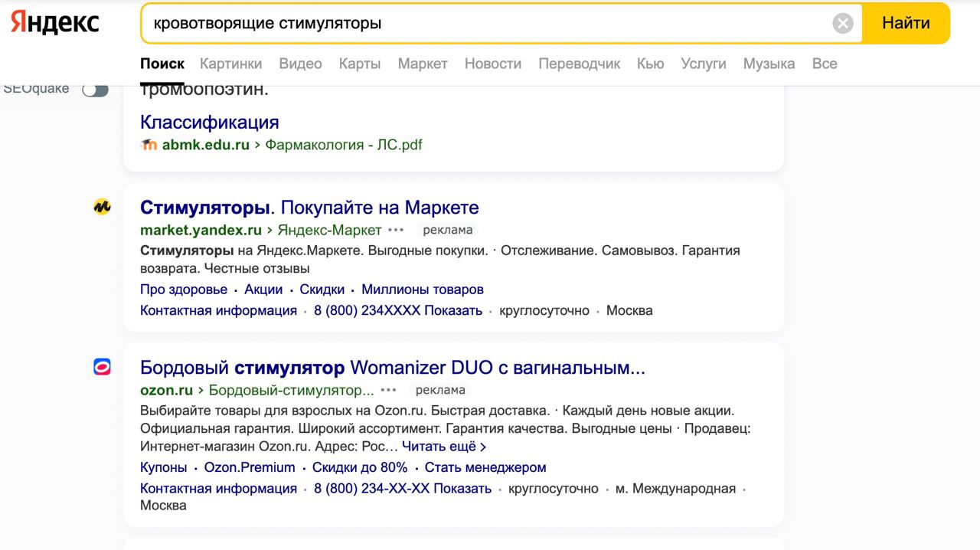Click the abmk.edu.ru domain link
The image size is (980, 550).
tap(206, 145)
